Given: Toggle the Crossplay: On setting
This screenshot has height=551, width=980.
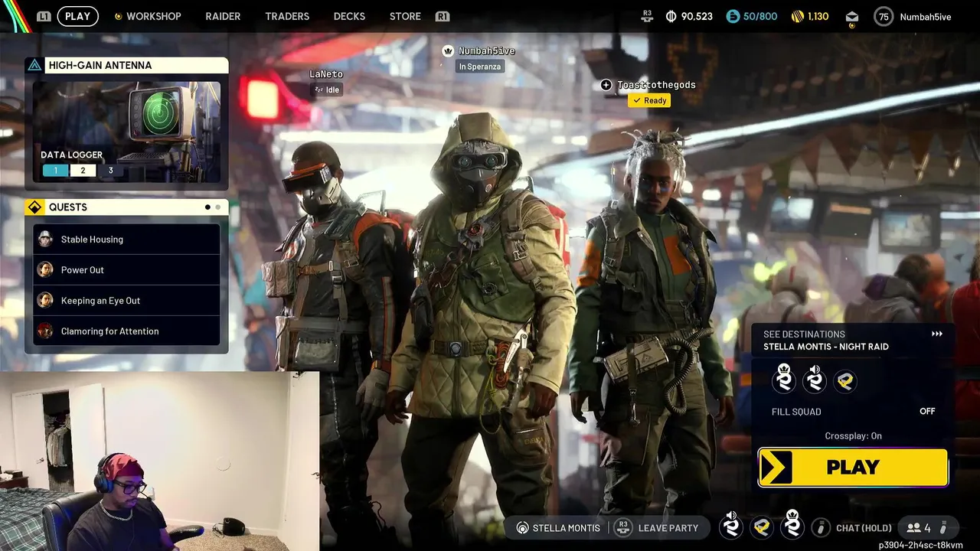Looking at the screenshot, I should coord(853,436).
